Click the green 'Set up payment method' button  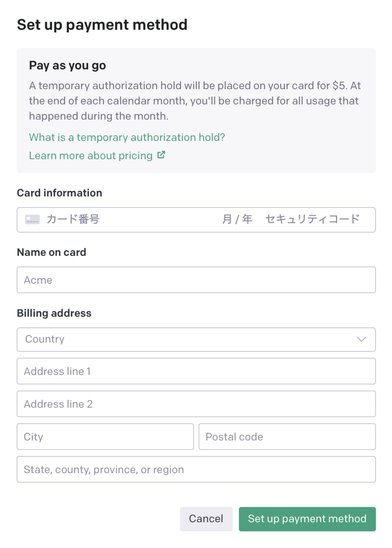307,519
